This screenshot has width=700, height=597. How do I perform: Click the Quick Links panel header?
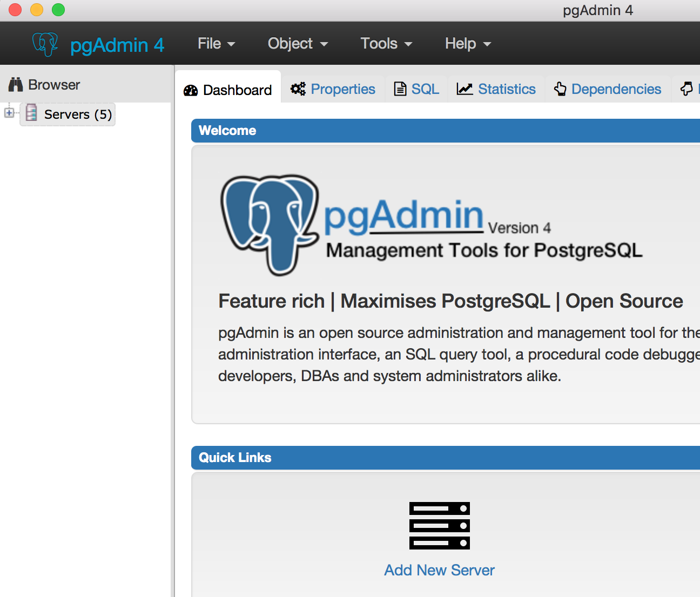[x=446, y=458]
